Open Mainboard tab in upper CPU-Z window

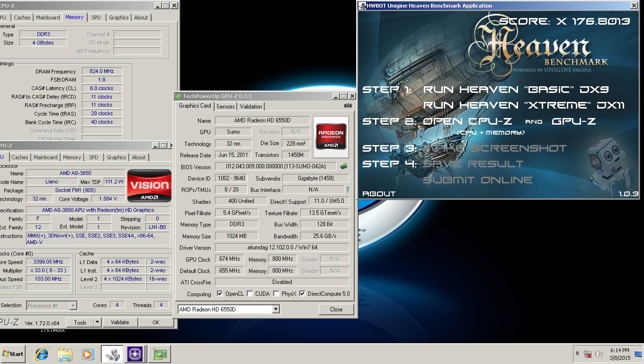click(48, 18)
